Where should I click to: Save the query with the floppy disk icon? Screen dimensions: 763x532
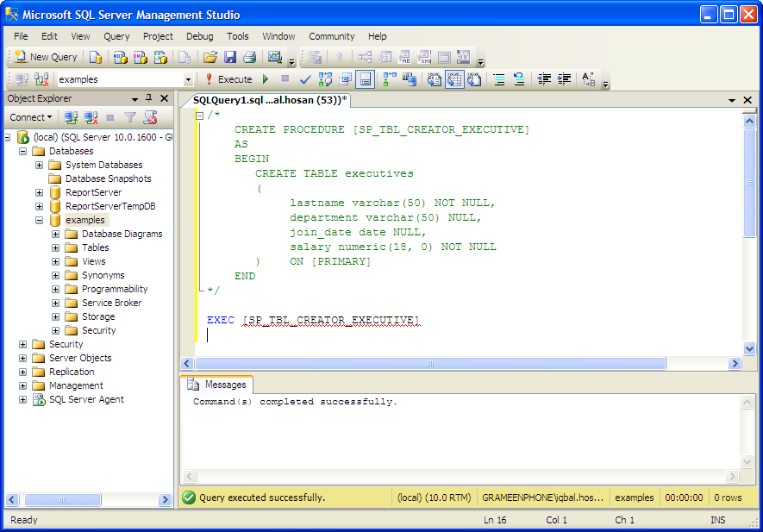click(x=229, y=57)
